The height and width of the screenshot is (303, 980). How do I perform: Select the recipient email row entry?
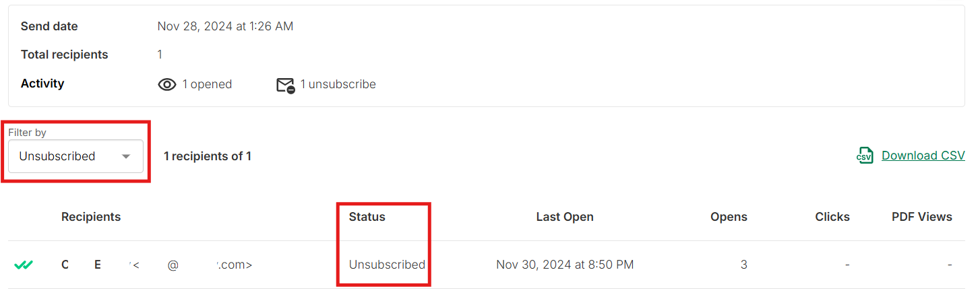156,265
